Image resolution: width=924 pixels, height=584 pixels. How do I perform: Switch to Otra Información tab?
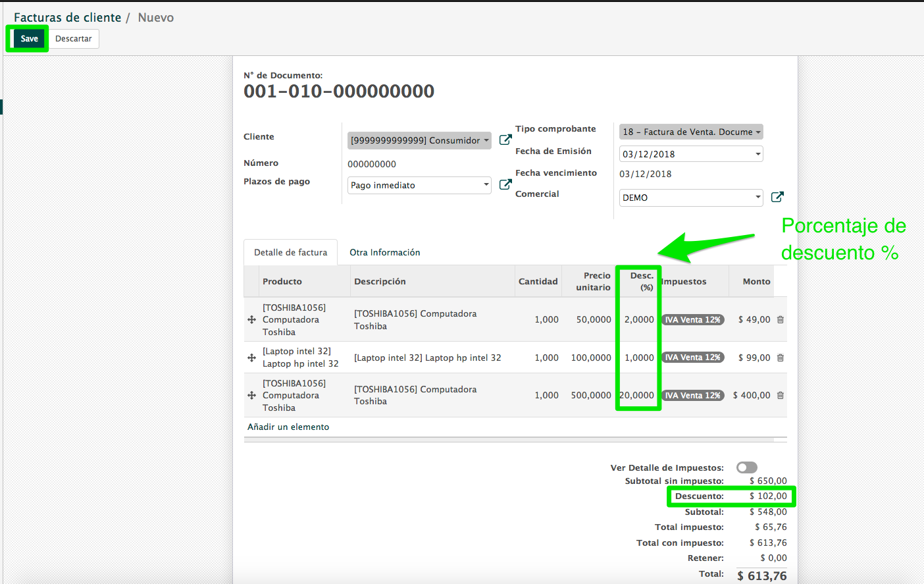point(384,252)
